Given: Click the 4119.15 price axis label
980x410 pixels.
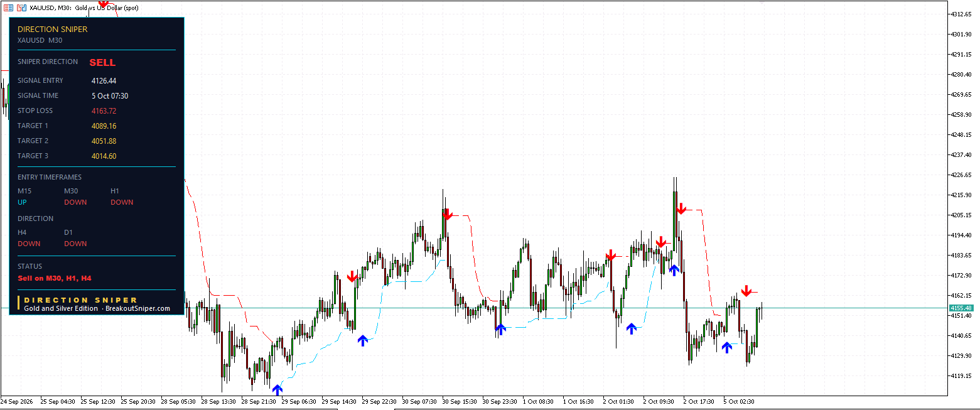Looking at the screenshot, I should click(x=962, y=375).
